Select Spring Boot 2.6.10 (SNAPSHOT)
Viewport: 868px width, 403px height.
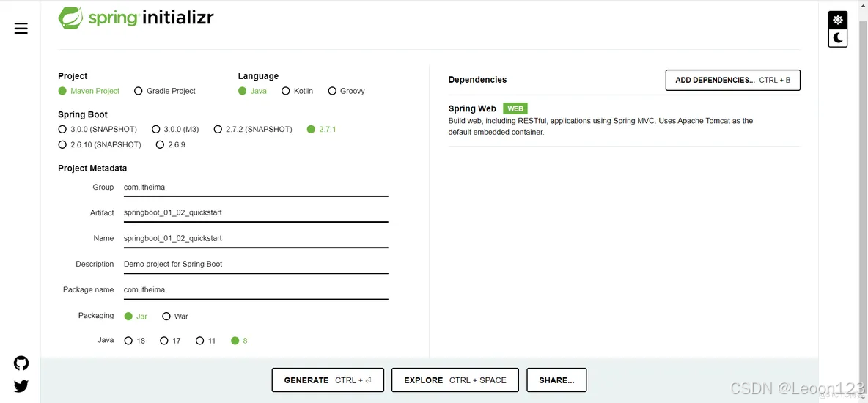[x=100, y=144]
